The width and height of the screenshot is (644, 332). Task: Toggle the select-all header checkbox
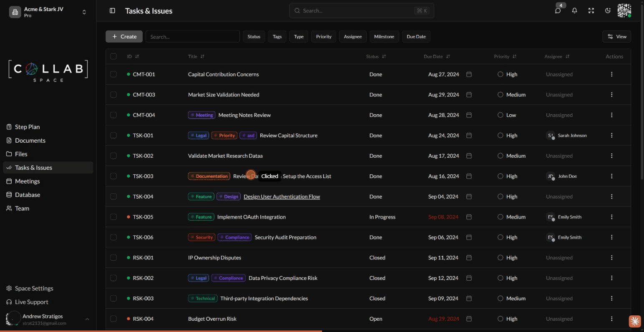click(113, 56)
